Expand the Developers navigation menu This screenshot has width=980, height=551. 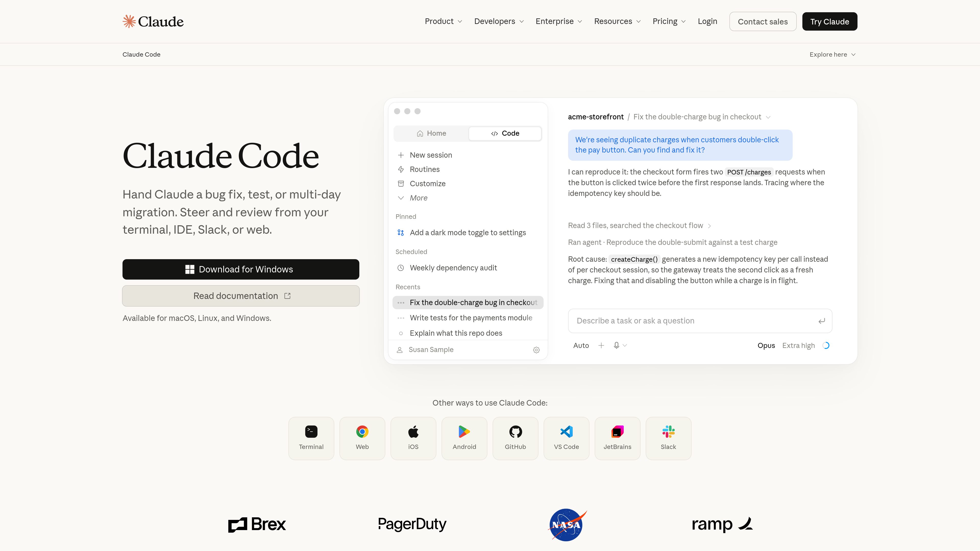coord(499,21)
